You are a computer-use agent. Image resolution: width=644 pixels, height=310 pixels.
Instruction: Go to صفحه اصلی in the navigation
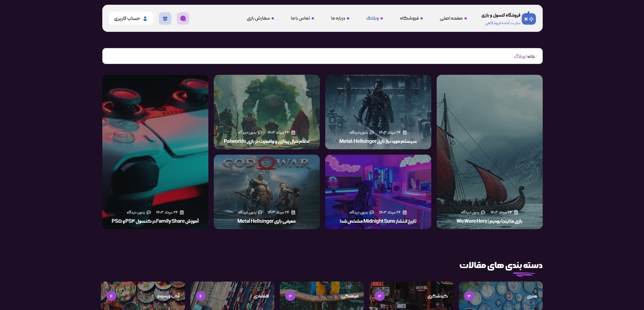tap(453, 18)
